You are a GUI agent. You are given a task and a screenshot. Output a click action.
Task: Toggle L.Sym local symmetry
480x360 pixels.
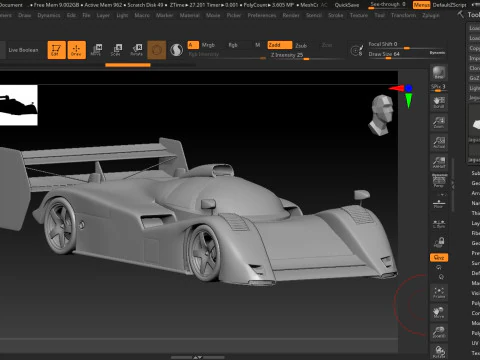439,223
